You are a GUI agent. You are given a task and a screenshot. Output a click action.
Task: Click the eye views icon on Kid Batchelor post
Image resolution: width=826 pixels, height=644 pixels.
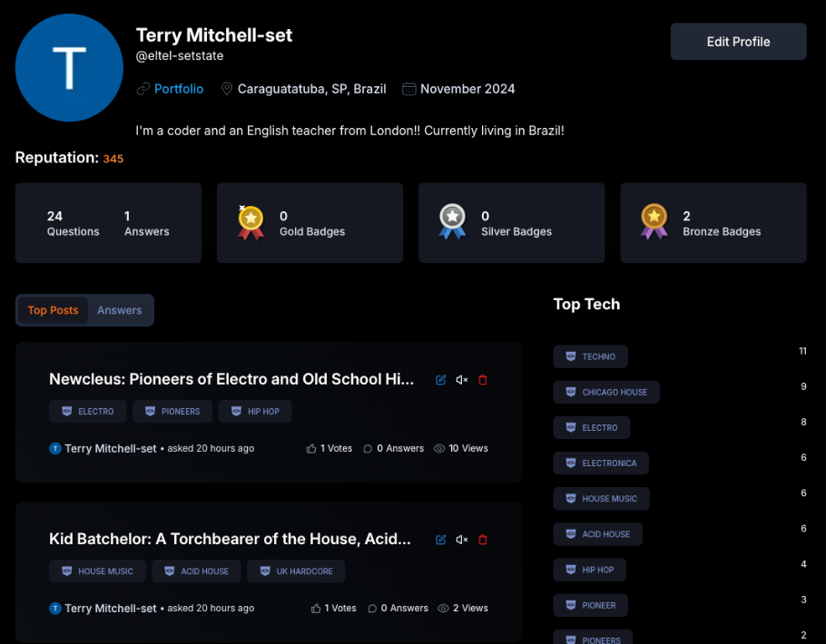[x=444, y=609]
